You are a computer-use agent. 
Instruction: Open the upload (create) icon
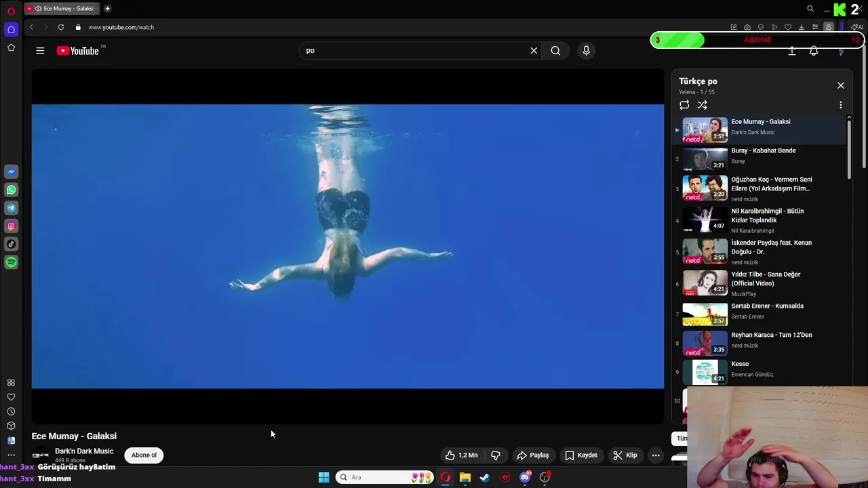coord(791,51)
